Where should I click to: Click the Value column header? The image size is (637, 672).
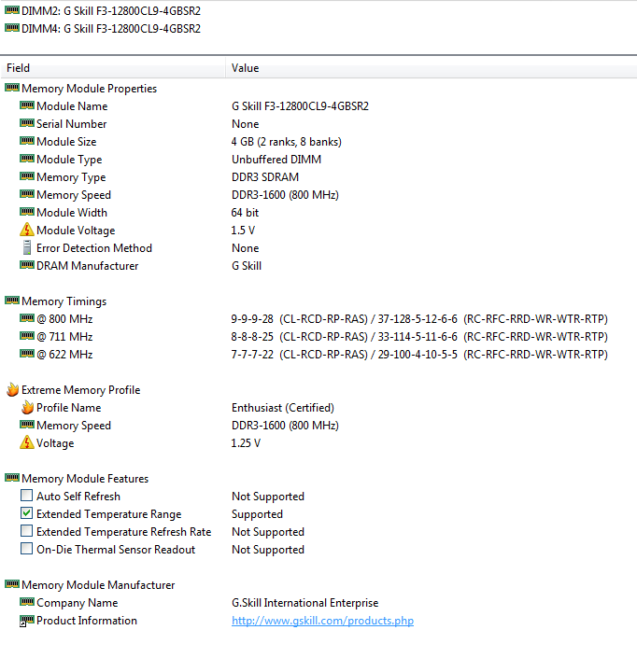[x=432, y=68]
